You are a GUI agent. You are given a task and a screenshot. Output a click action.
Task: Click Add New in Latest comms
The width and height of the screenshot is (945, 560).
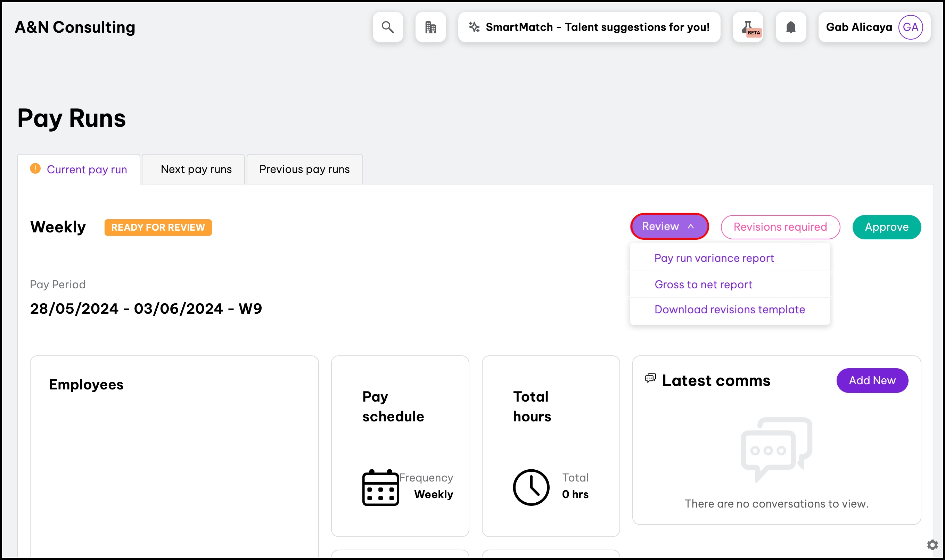tap(872, 380)
